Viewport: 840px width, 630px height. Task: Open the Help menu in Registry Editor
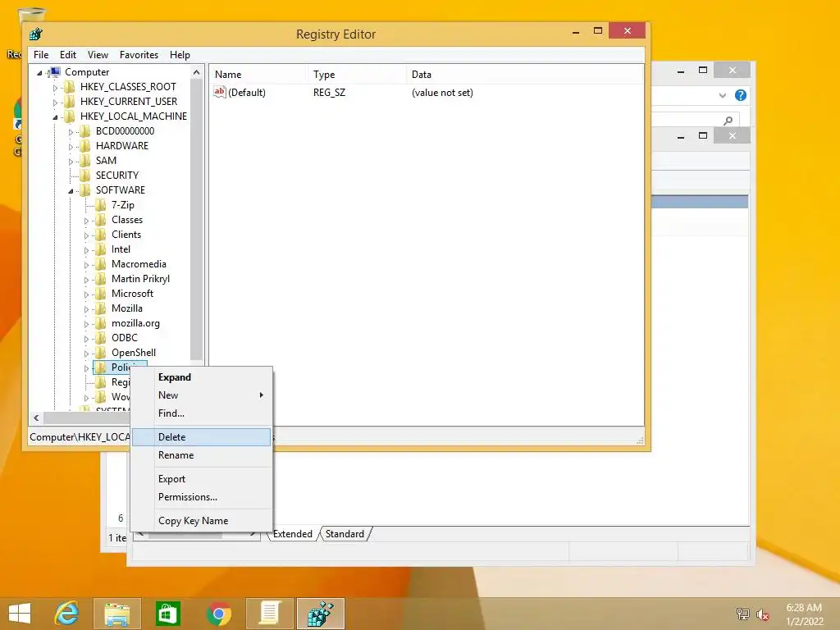(x=180, y=55)
